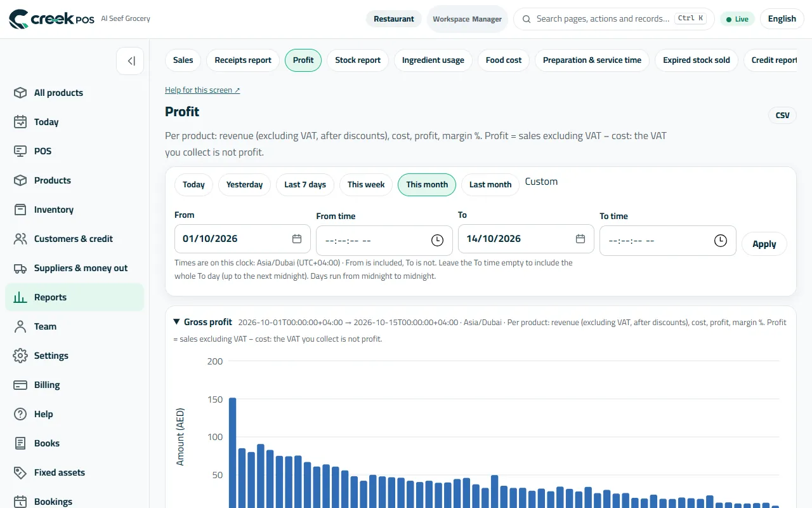The image size is (812, 508).
Task: Open the Receipts report tab
Action: pos(243,60)
